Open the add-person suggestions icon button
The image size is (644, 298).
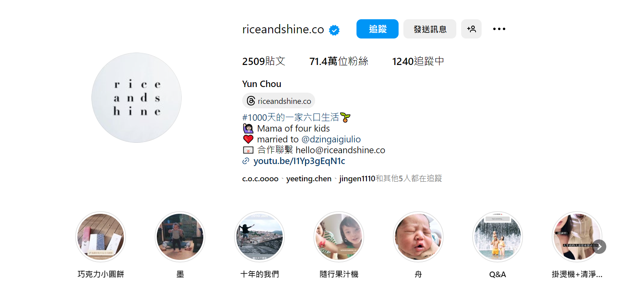click(471, 29)
